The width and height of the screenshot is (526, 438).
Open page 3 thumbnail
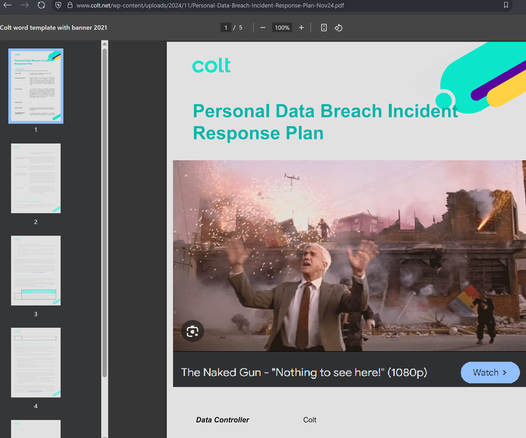pos(36,270)
